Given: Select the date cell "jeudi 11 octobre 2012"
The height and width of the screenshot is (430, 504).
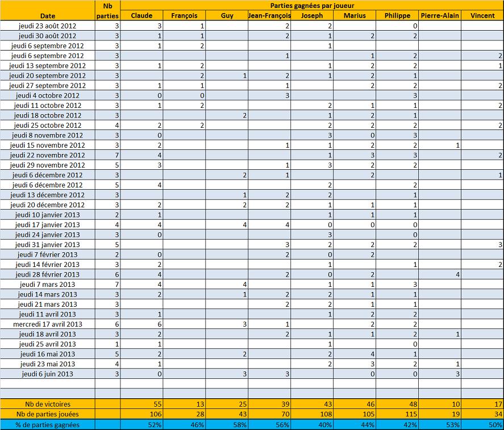Looking at the screenshot, I should (x=48, y=106).
